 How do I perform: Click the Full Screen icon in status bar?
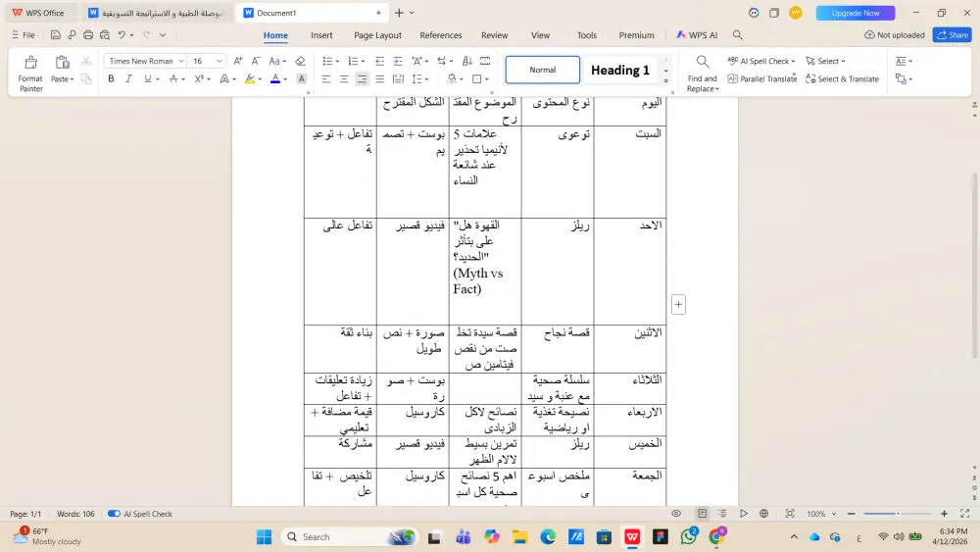tap(964, 513)
